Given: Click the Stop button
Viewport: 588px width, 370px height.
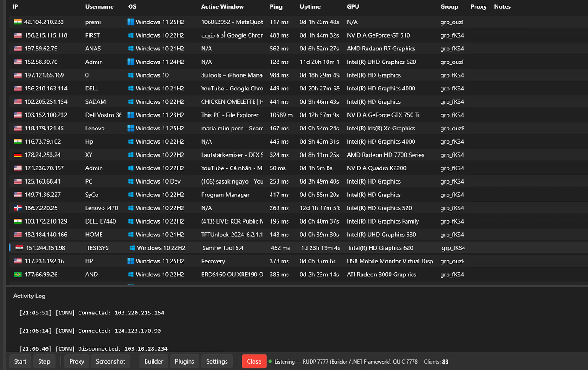Looking at the screenshot, I should coord(44,361).
